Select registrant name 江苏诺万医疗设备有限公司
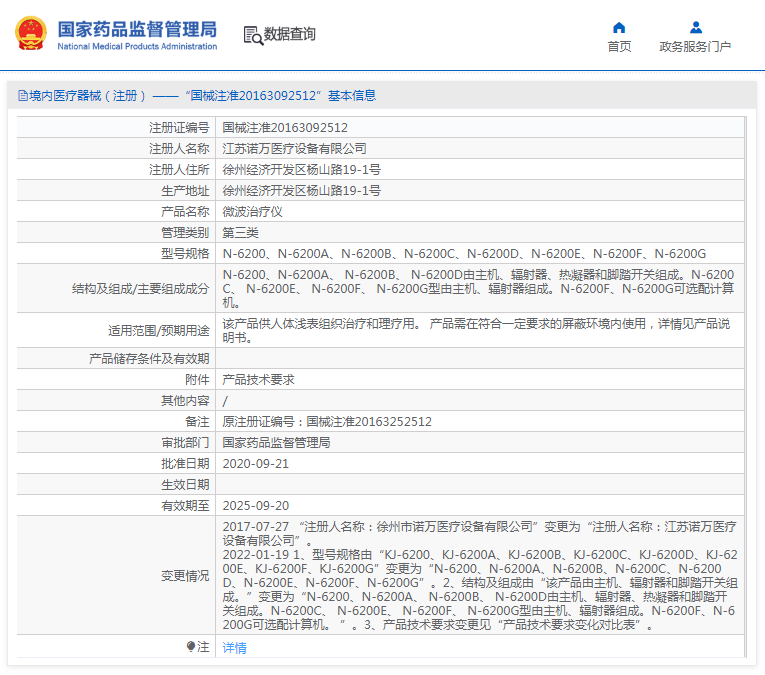Viewport: 765px width, 675px height. (x=294, y=149)
